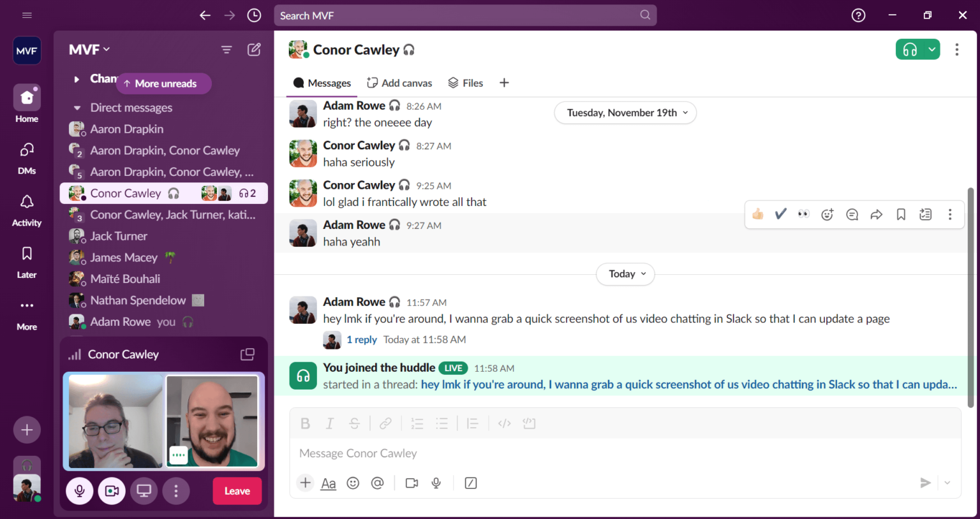
Task: Mention someone using the @ icon
Action: 377,483
